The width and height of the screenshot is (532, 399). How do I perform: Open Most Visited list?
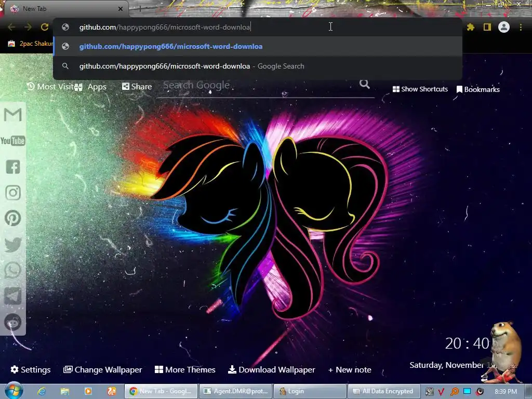tap(50, 87)
